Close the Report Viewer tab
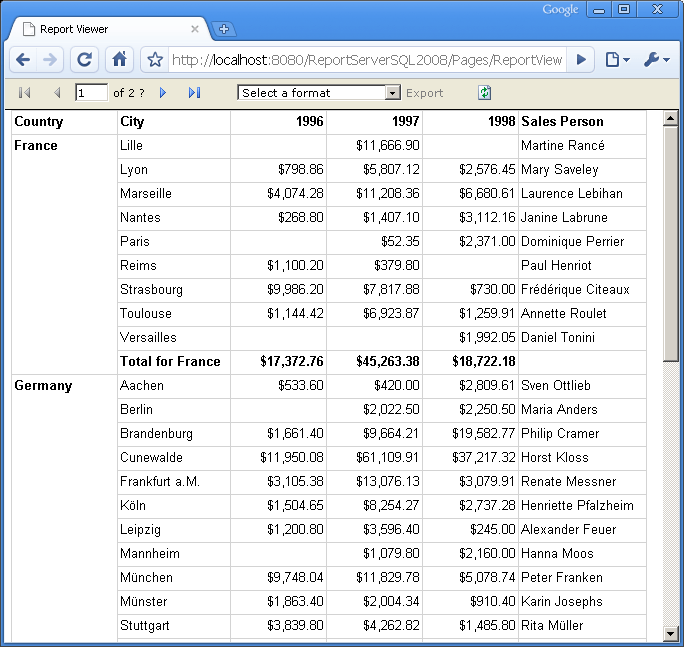Image resolution: width=684 pixels, height=647 pixels. tap(195, 29)
